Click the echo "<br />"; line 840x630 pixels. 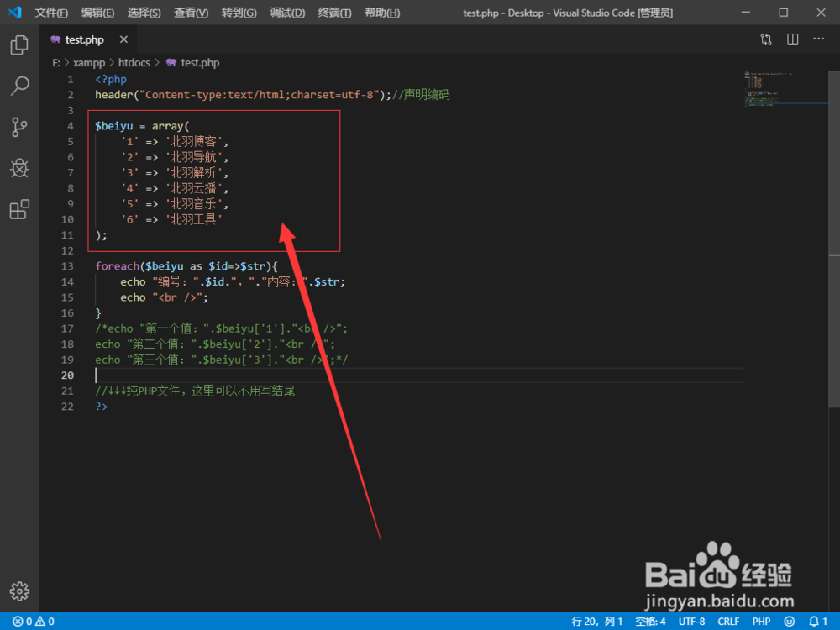tap(164, 297)
